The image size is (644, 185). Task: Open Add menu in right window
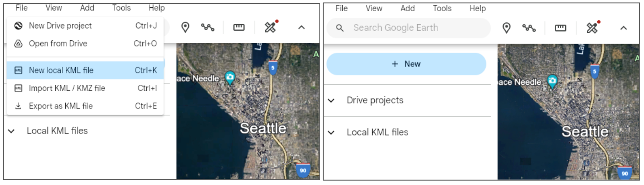pos(408,8)
